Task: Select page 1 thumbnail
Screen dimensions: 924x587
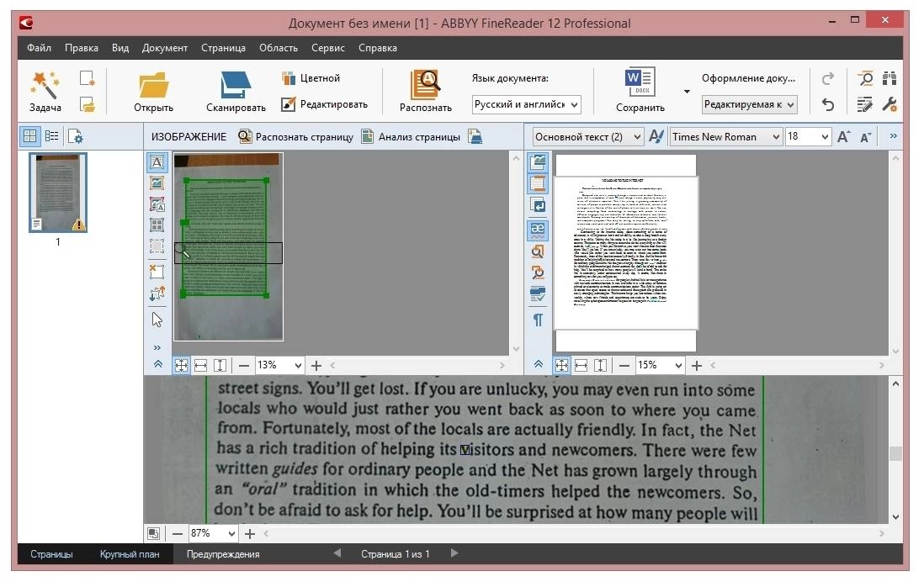Action: pyautogui.click(x=58, y=193)
